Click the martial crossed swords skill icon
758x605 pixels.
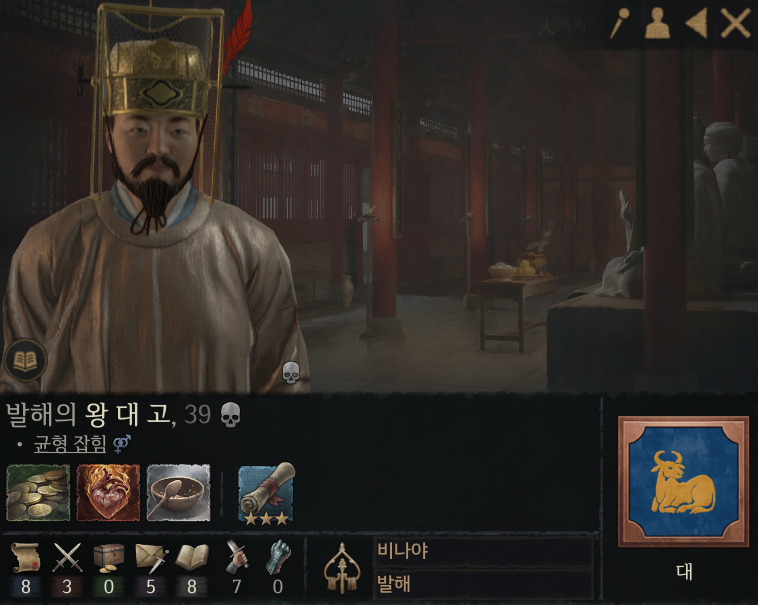click(67, 557)
